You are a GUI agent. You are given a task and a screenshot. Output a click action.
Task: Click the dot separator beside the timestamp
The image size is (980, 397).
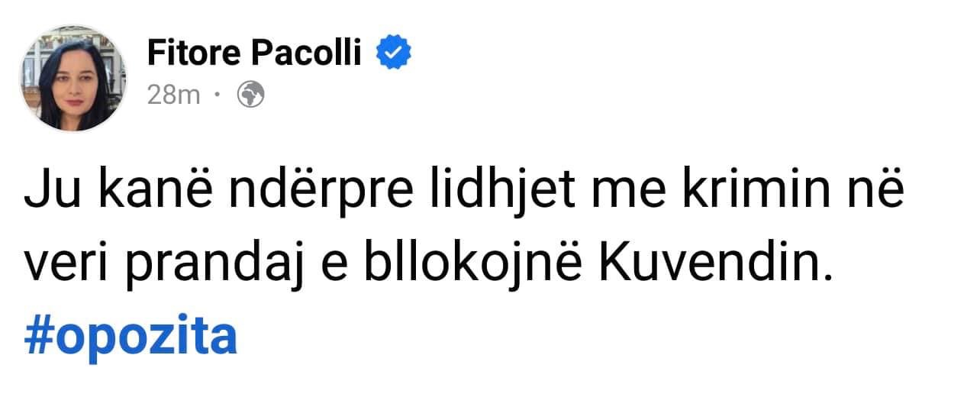(x=218, y=95)
